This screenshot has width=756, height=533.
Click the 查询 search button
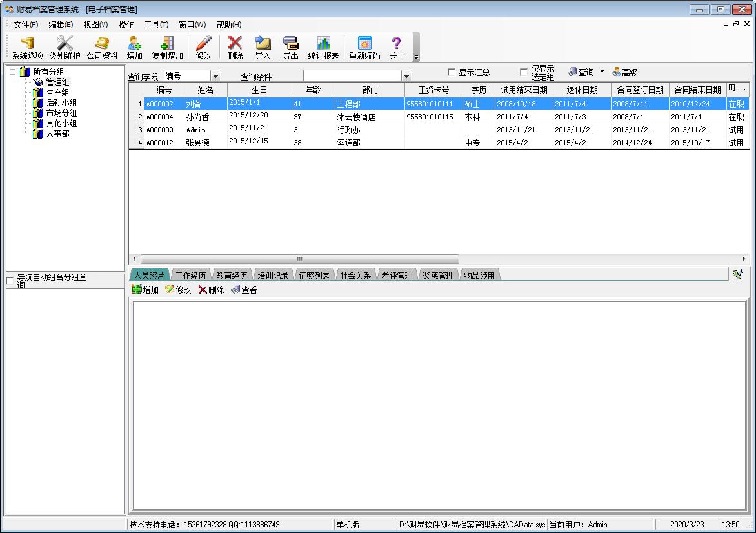[581, 72]
